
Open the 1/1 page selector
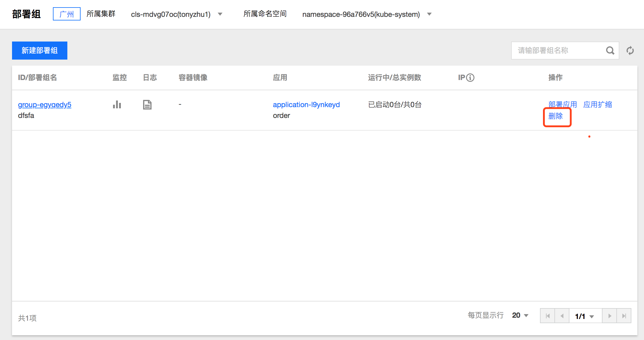pyautogui.click(x=585, y=316)
